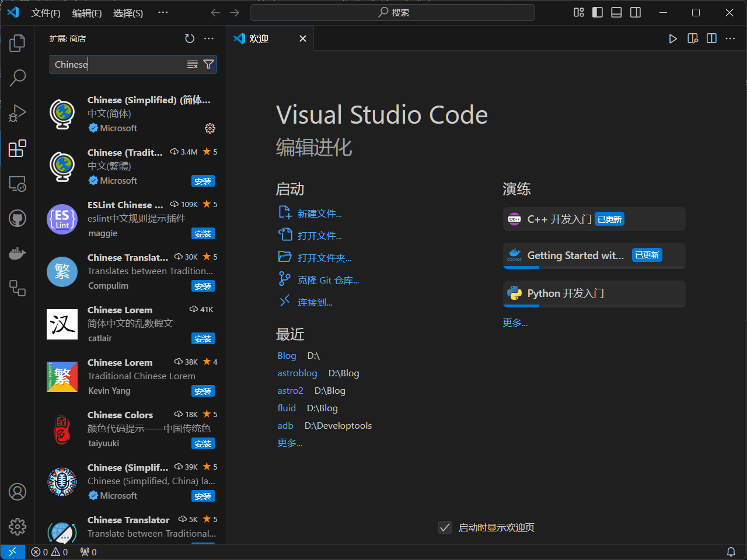
Task: Open the bottom activity bar view icon above Accounts
Action: (18, 288)
